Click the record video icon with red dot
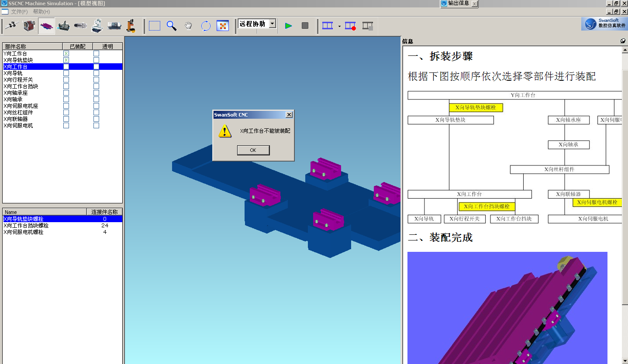This screenshot has width=628, height=364. point(350,26)
